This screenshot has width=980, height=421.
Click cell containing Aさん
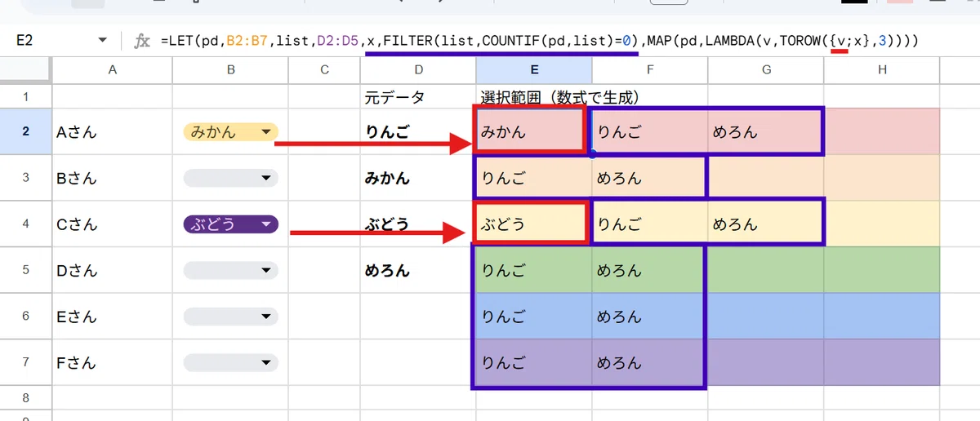112,132
